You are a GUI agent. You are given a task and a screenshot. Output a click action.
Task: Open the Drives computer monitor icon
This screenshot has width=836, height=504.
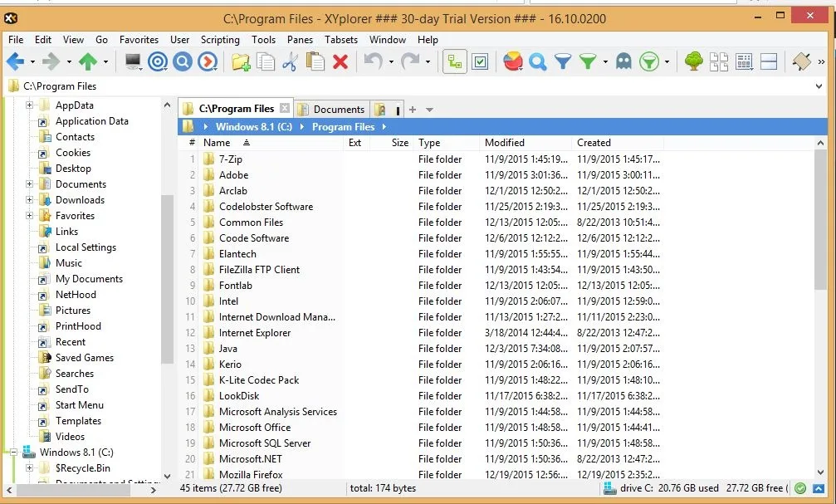133,62
